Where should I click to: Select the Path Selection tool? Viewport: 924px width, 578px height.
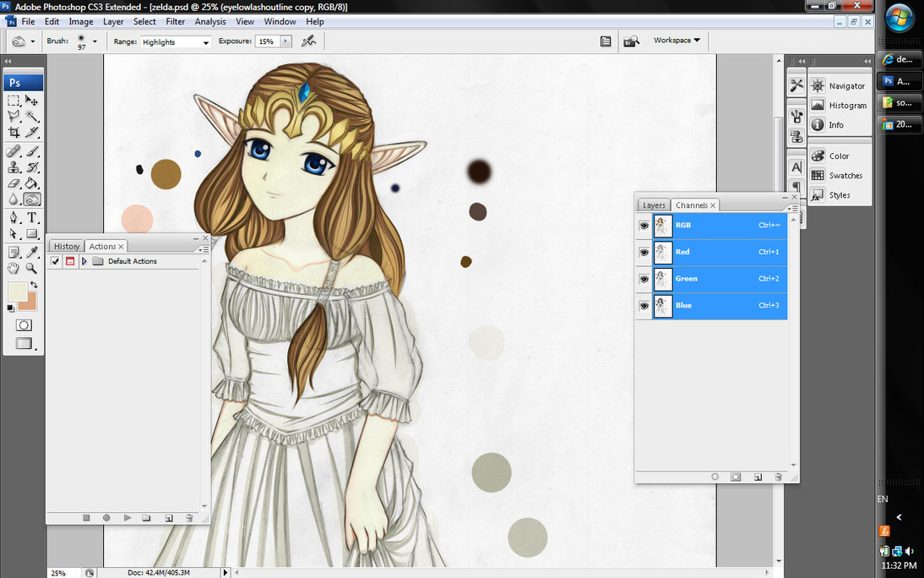pyautogui.click(x=14, y=234)
